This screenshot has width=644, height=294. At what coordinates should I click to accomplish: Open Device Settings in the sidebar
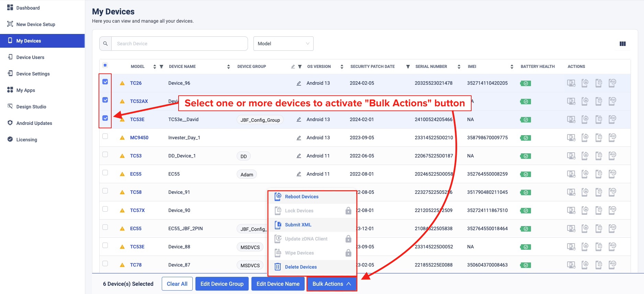(x=33, y=74)
